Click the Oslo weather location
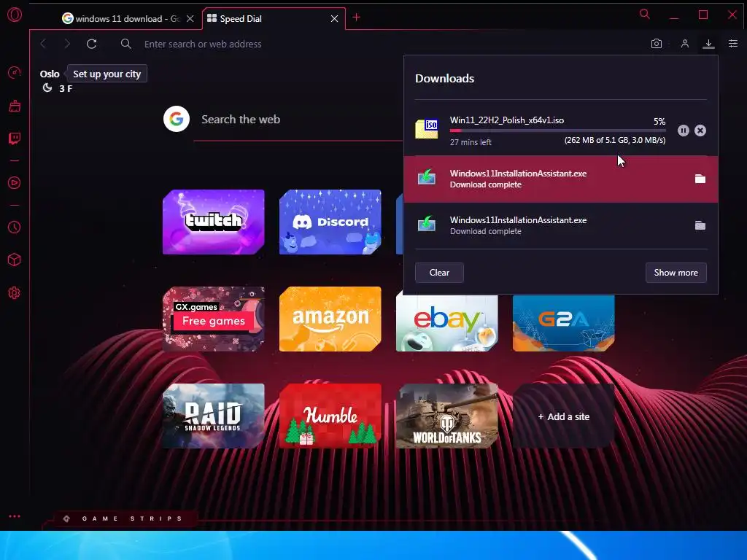 tap(50, 74)
